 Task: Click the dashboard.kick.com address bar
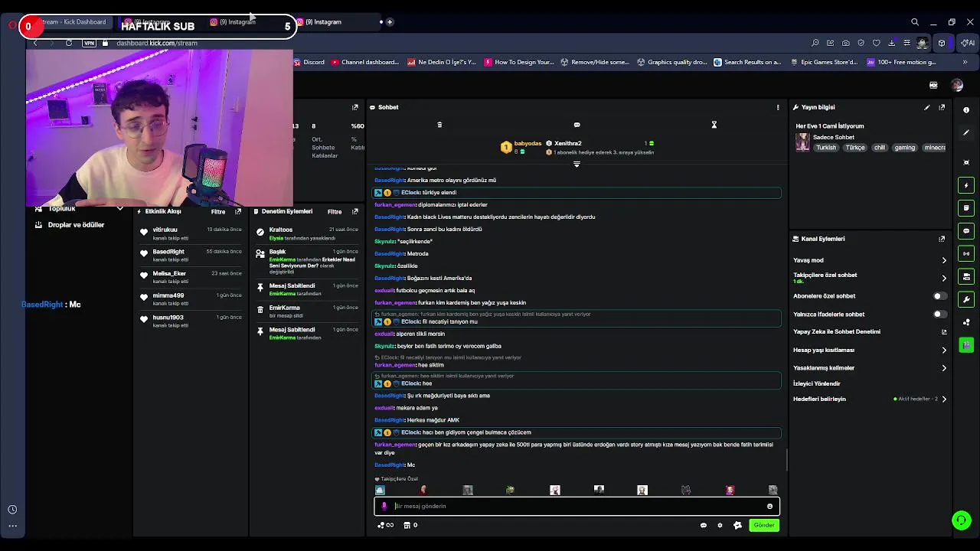coord(157,43)
